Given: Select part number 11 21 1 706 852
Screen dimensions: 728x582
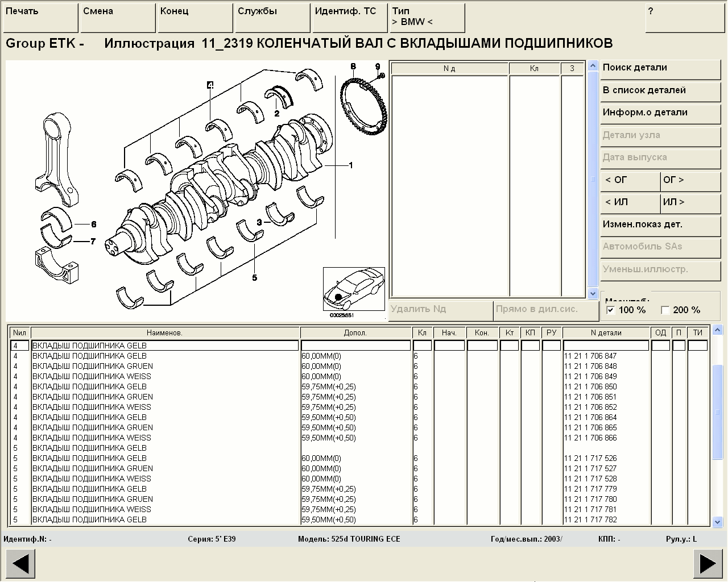Looking at the screenshot, I should click(x=590, y=407).
